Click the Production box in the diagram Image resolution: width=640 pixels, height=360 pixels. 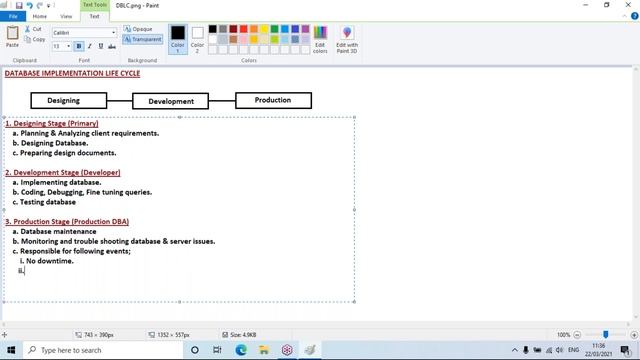(x=273, y=100)
